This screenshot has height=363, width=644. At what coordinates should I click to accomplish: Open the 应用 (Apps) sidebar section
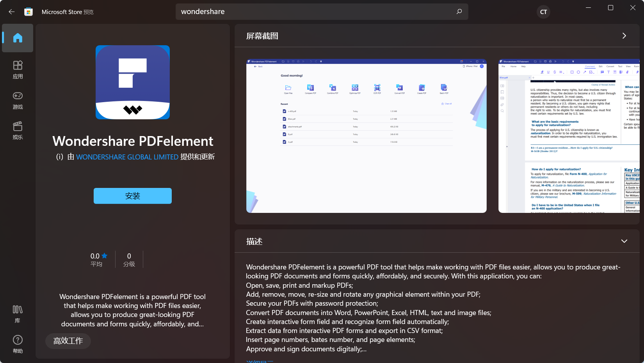pyautogui.click(x=18, y=70)
